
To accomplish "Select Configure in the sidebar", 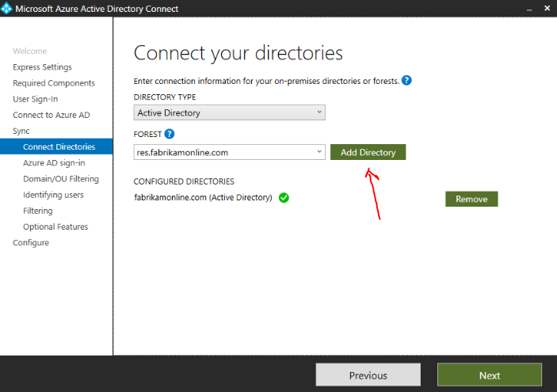I will pos(31,243).
